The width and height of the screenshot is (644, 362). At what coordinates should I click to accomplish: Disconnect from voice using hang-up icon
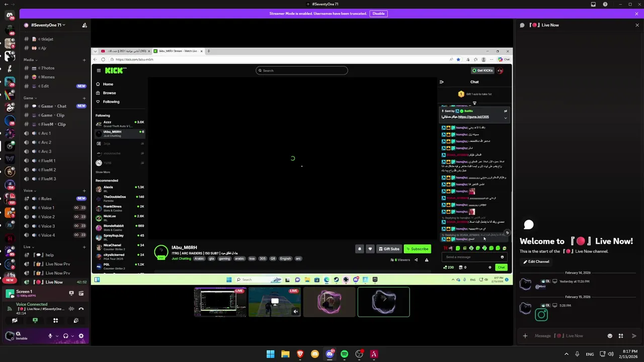tap(81, 309)
